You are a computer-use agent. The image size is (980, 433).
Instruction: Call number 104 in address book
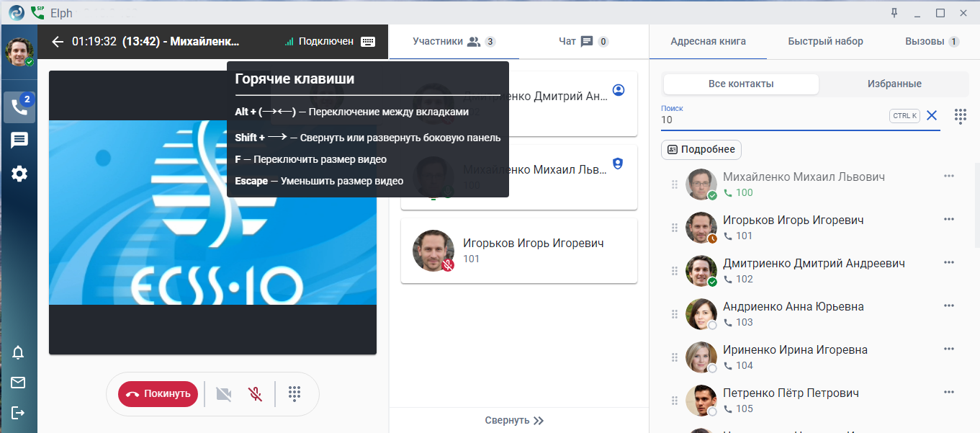(x=739, y=365)
